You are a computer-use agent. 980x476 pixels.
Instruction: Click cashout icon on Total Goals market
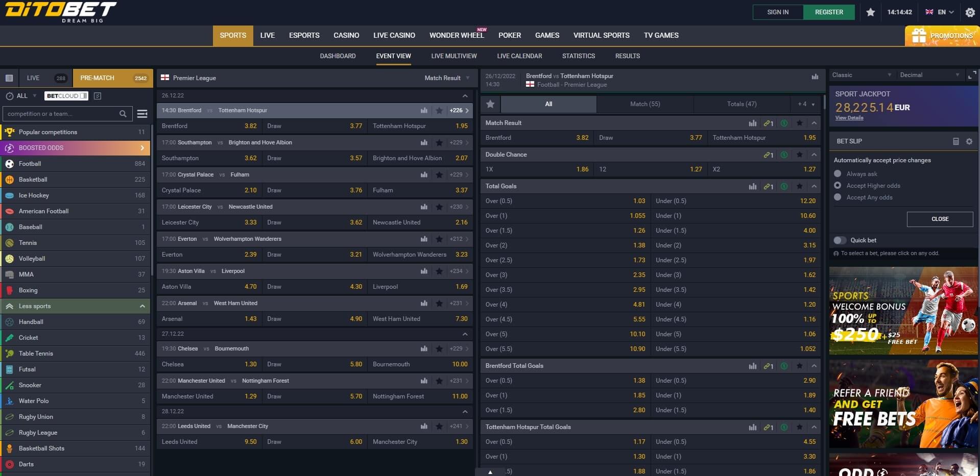point(784,186)
